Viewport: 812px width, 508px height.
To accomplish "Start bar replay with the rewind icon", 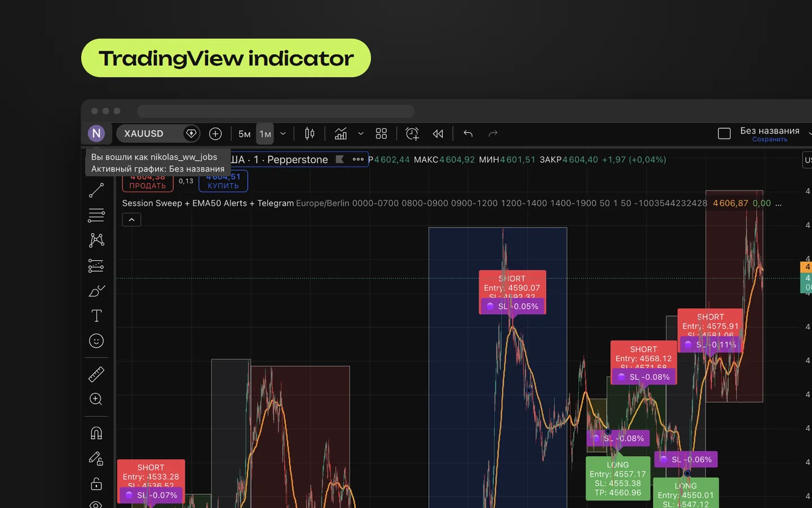I will pos(438,134).
